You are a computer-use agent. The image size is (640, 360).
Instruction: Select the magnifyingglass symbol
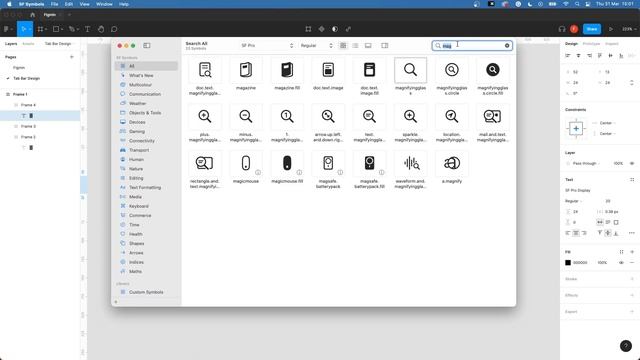click(x=410, y=70)
